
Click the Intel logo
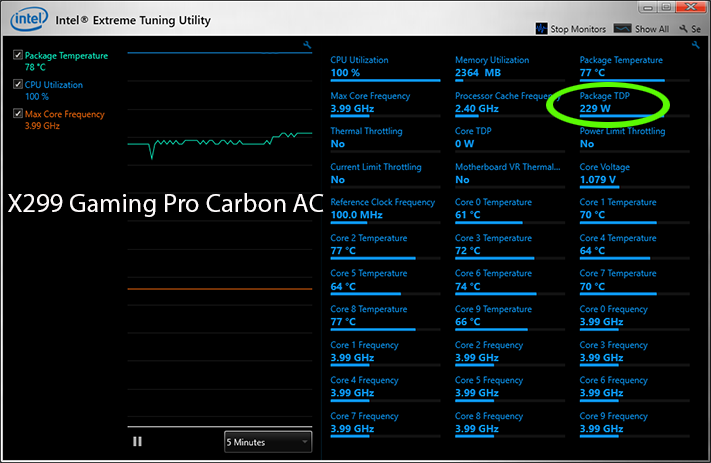[29, 19]
